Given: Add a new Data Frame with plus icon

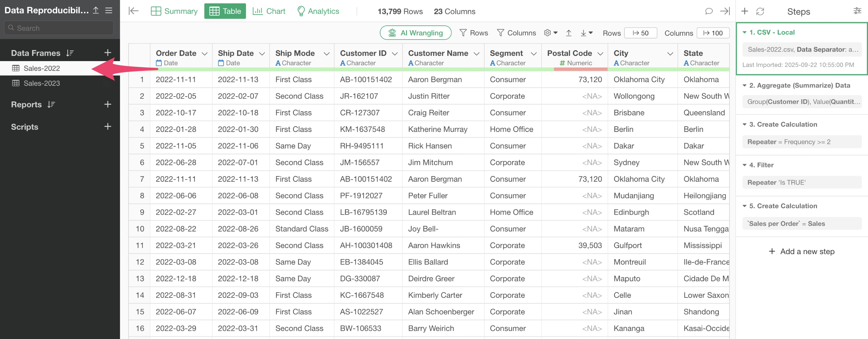Looking at the screenshot, I should click(x=108, y=53).
